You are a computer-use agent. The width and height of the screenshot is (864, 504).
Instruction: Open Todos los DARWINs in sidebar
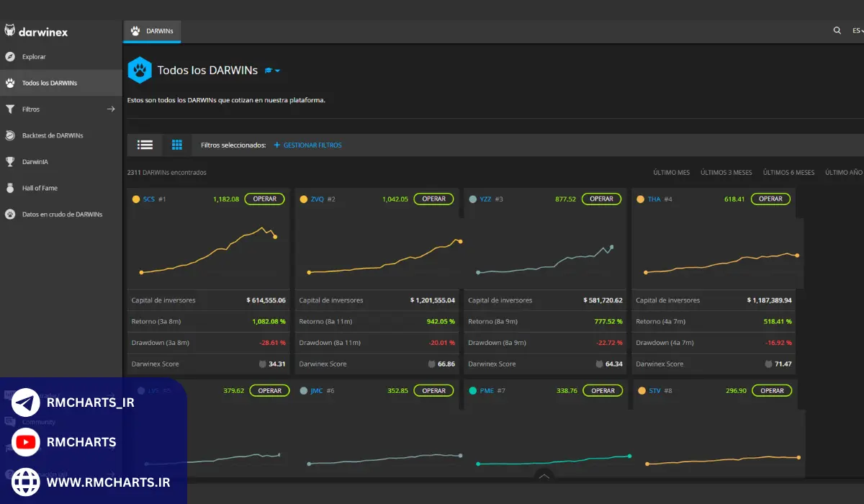(x=50, y=83)
